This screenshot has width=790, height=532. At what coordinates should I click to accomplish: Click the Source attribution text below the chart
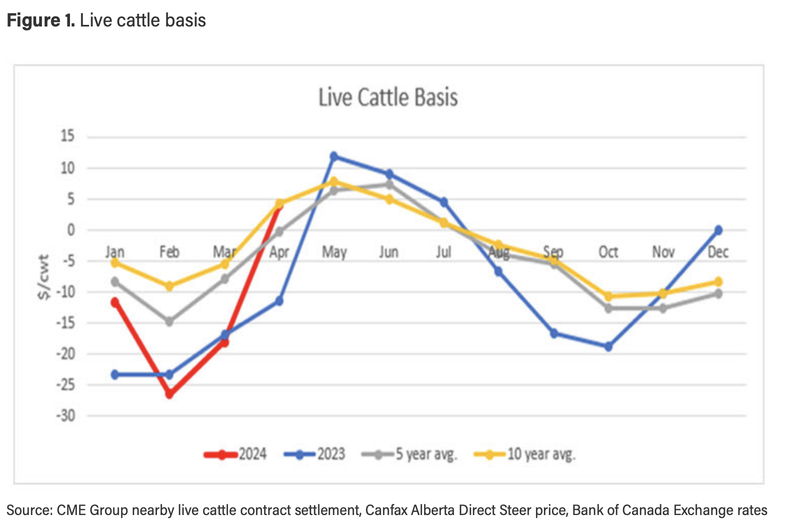click(387, 510)
